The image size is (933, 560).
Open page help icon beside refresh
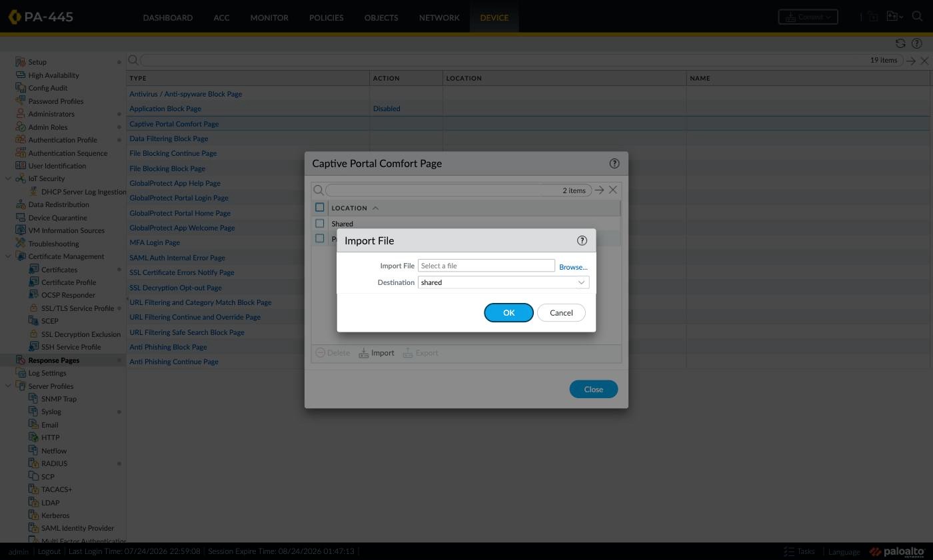point(917,43)
